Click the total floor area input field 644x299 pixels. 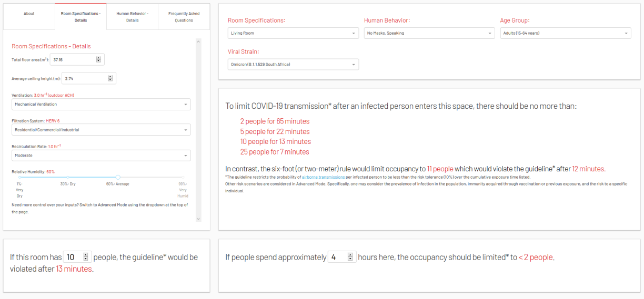[x=73, y=60]
